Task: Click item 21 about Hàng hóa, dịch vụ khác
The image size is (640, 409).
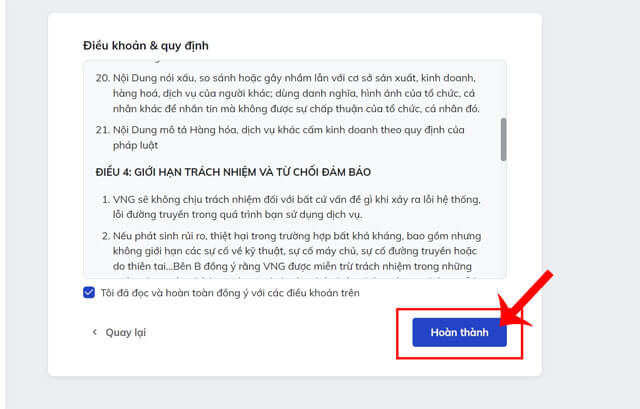Action: pyautogui.click(x=280, y=138)
